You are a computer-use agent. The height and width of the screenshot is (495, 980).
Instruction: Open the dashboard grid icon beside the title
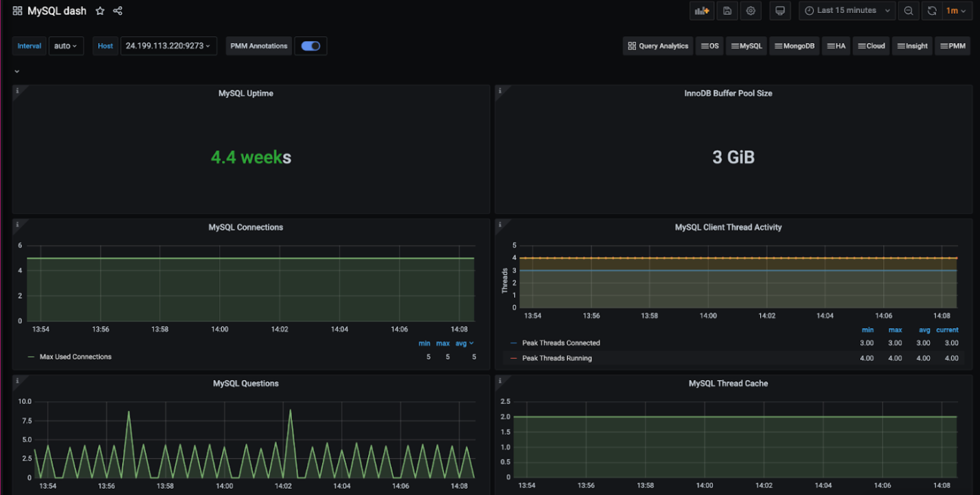click(17, 11)
